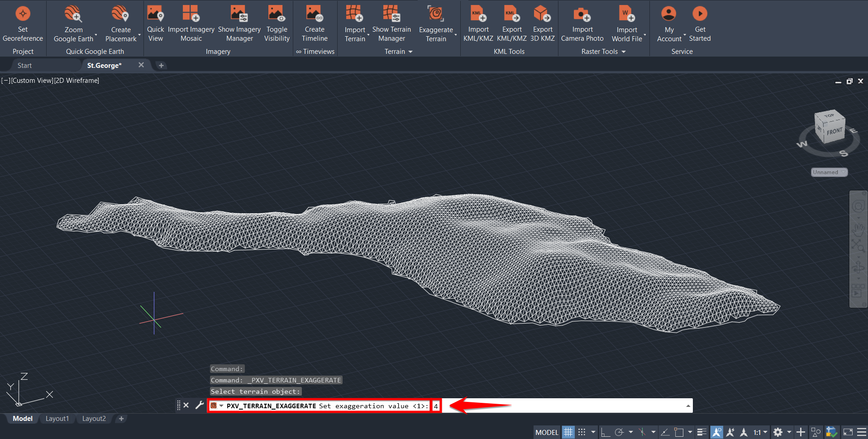The height and width of the screenshot is (439, 868).
Task: Toggle drawing grid display
Action: 568,432
